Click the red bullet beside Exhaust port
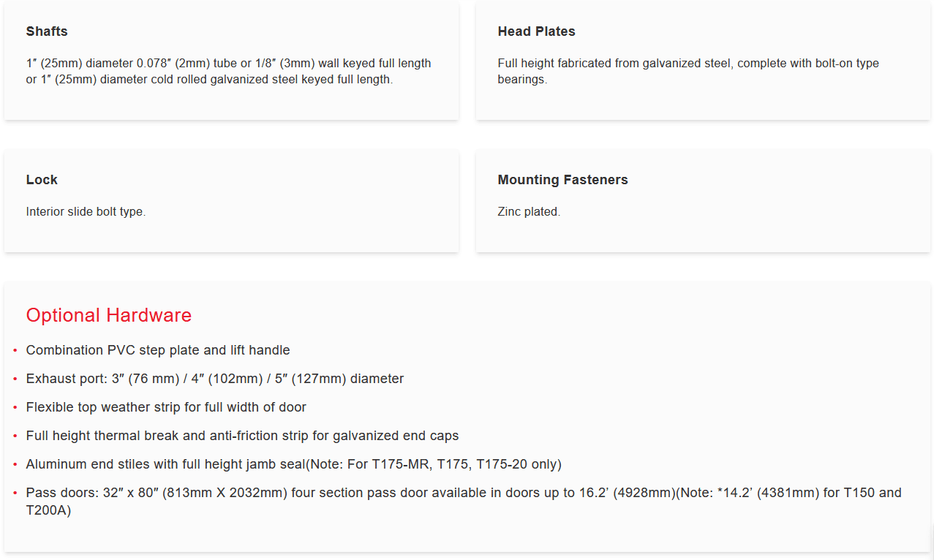Image resolution: width=934 pixels, height=560 pixels. pos(15,379)
